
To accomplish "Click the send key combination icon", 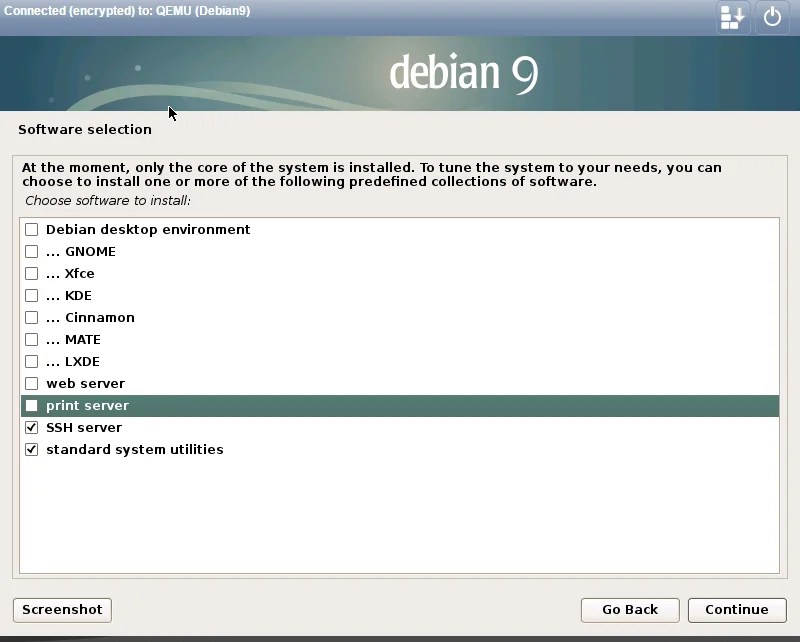I will coord(732,17).
